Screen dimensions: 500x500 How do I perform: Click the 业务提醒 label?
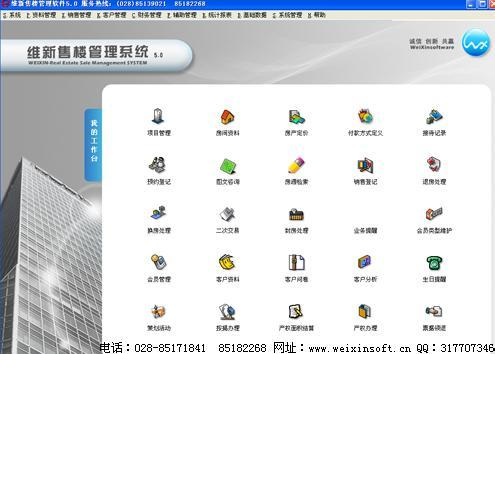[x=366, y=231]
